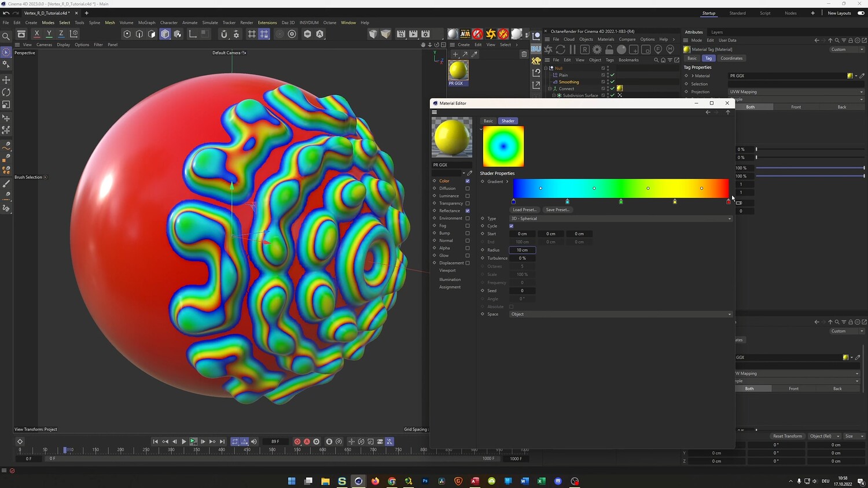
Task: Select the Scale tool in left toolbar
Action: click(x=6, y=105)
